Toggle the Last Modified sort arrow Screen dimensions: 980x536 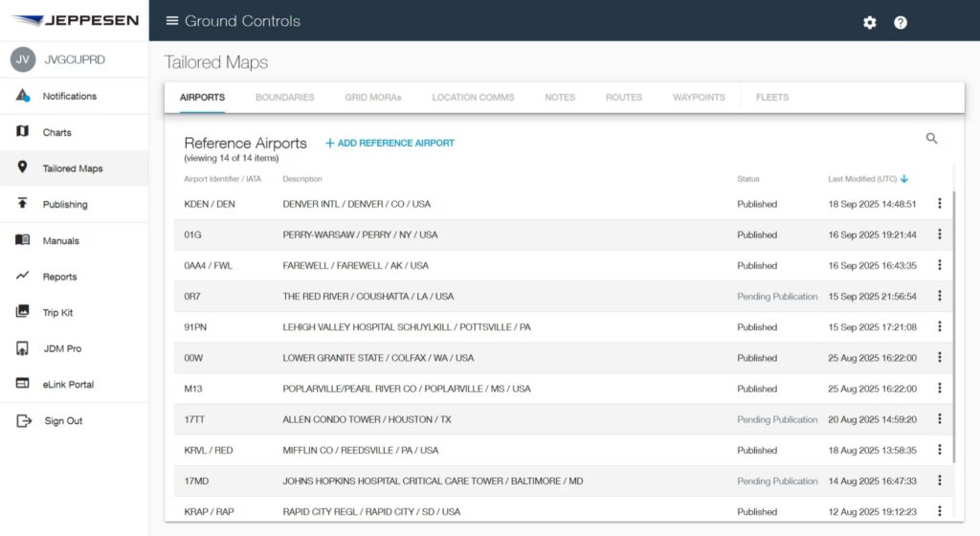pyautogui.click(x=904, y=179)
